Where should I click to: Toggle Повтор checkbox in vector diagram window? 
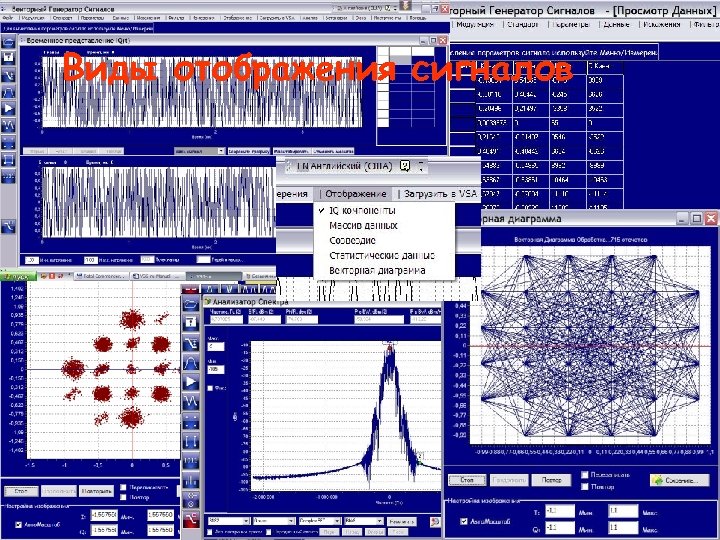coord(585,486)
